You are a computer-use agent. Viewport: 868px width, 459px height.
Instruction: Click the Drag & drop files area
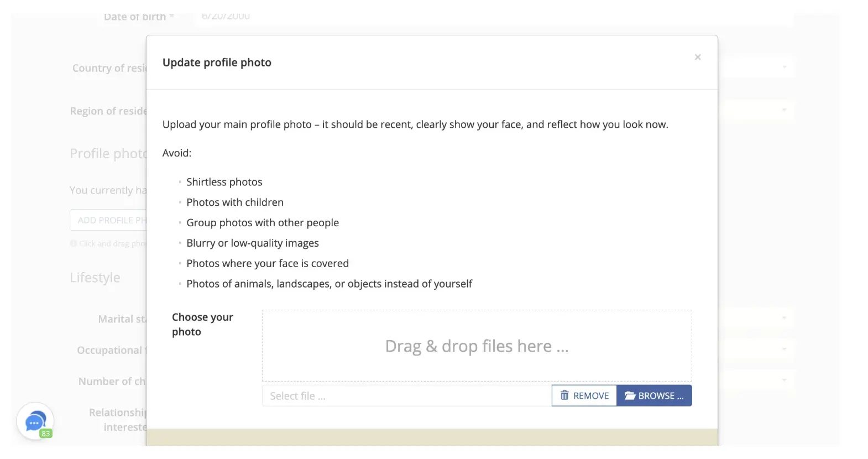point(477,346)
